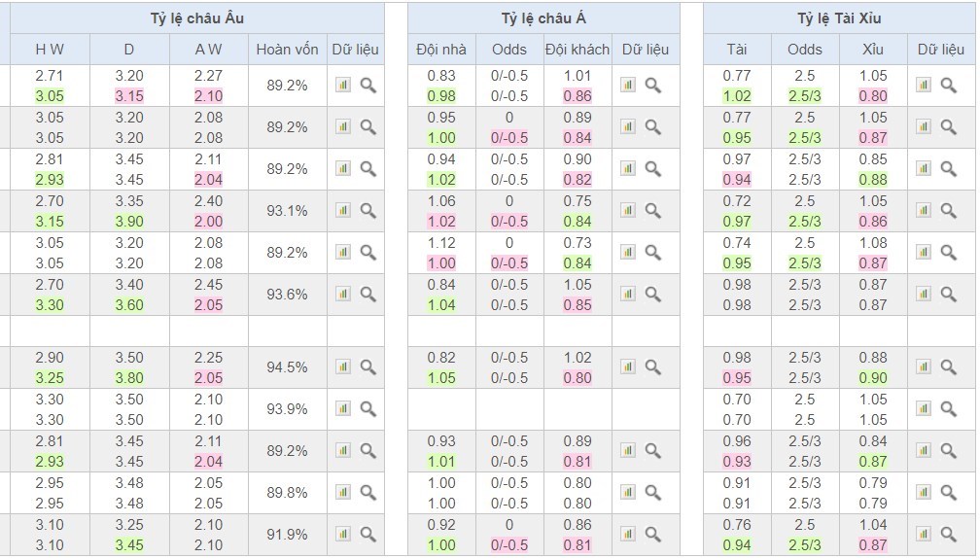Open chart icon in the 94.5% return row
The height and width of the screenshot is (558, 980).
click(343, 366)
